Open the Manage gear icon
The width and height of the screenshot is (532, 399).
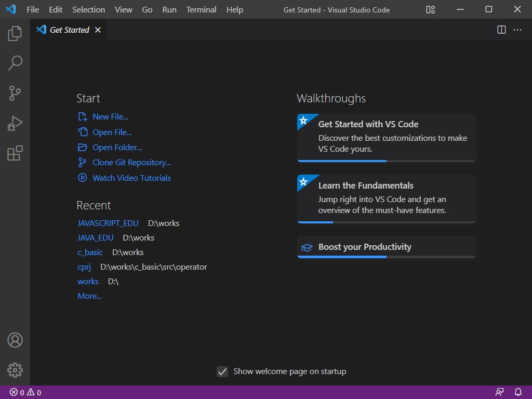point(15,370)
